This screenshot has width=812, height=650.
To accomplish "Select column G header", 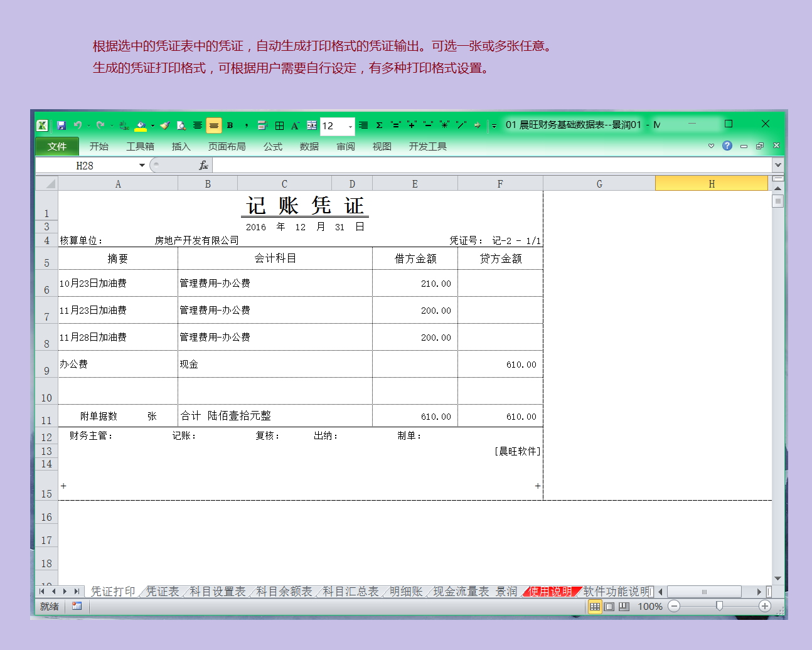I will pos(599,184).
